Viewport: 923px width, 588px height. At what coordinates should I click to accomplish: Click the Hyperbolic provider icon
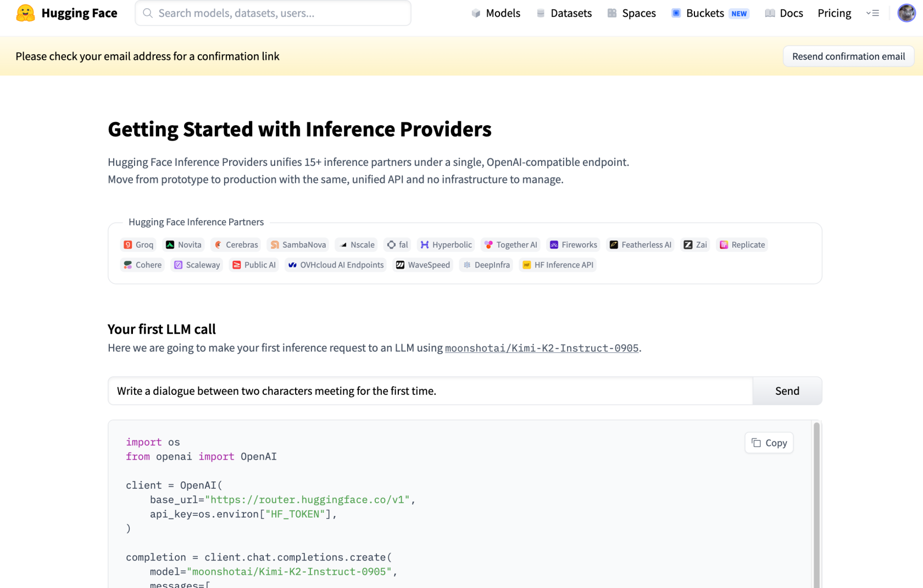425,245
